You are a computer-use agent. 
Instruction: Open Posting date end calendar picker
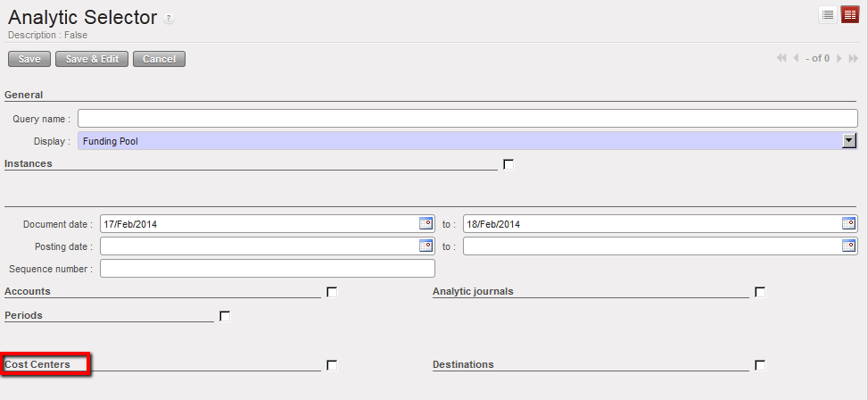848,246
